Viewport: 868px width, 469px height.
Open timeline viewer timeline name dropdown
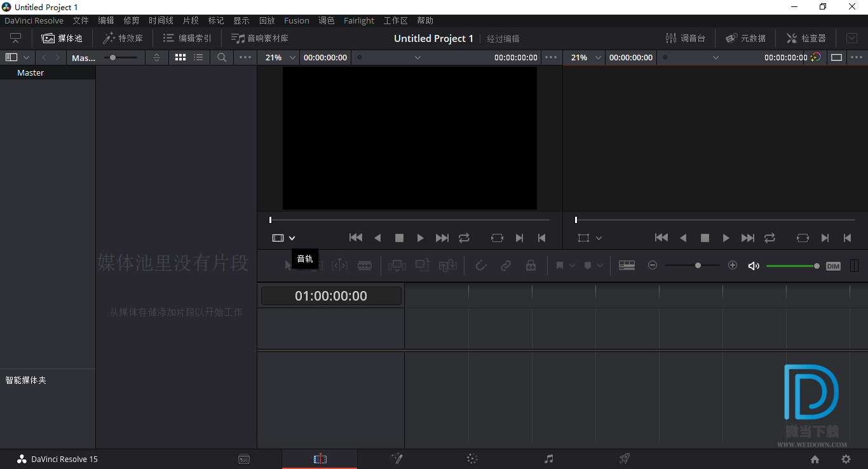715,57
